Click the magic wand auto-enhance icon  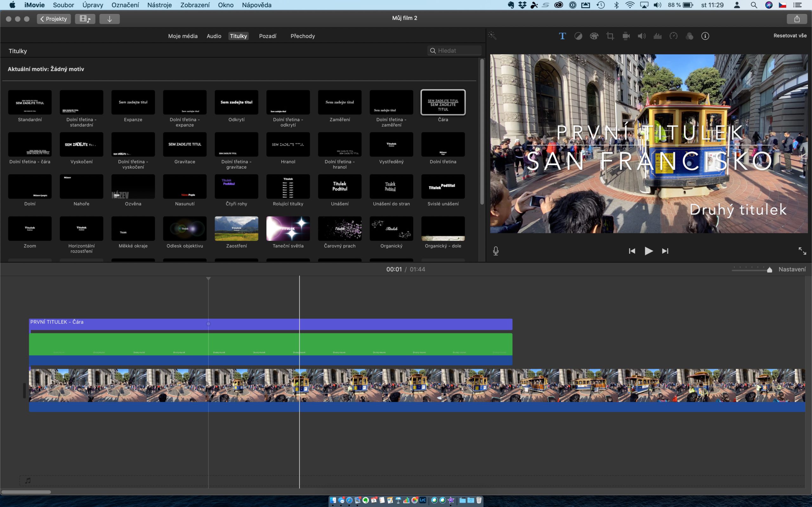click(x=492, y=35)
